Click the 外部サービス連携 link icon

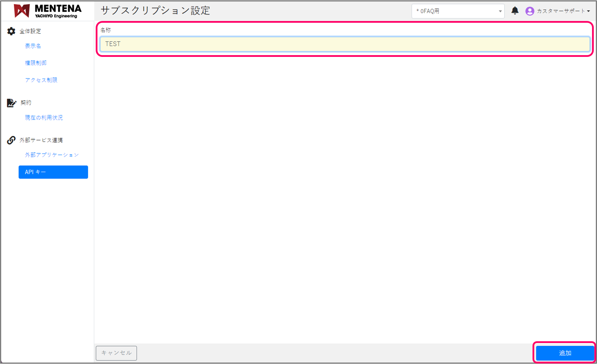click(11, 140)
